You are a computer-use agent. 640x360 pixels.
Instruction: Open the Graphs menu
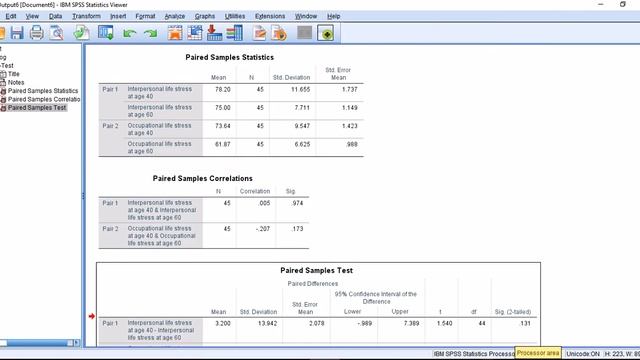pos(205,16)
